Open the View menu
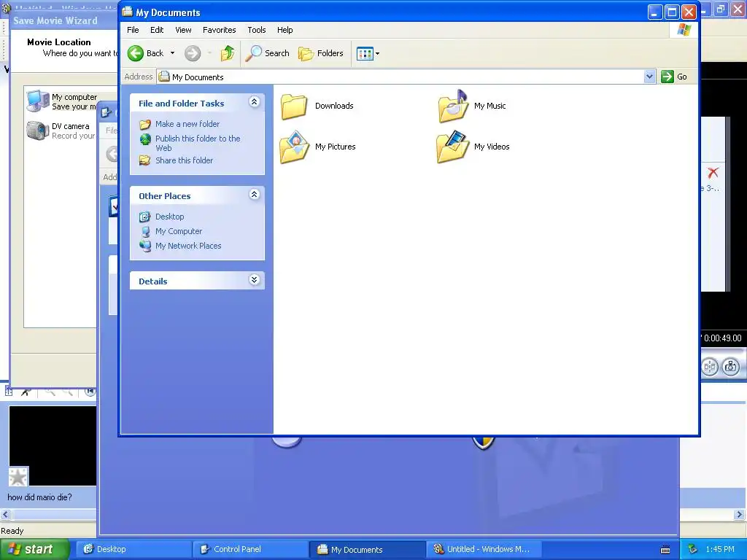This screenshot has height=560, width=747. (x=183, y=30)
